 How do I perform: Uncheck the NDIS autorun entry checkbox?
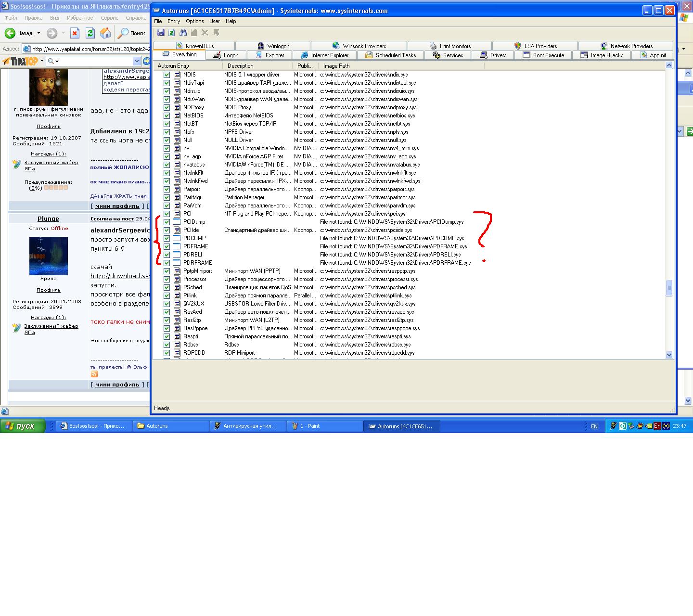pyautogui.click(x=167, y=75)
